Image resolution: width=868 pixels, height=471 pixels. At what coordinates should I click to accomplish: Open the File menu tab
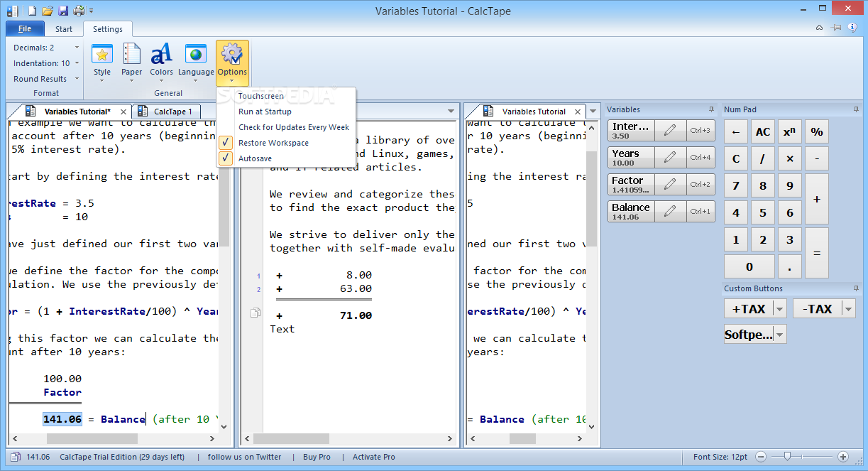[x=25, y=29]
